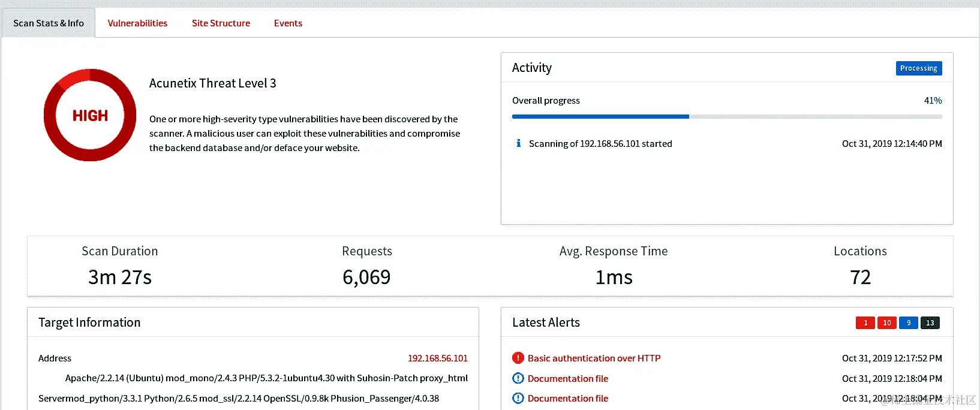Viewport: 980px width, 410px height.
Task: Click the Processing status badge
Action: point(919,68)
